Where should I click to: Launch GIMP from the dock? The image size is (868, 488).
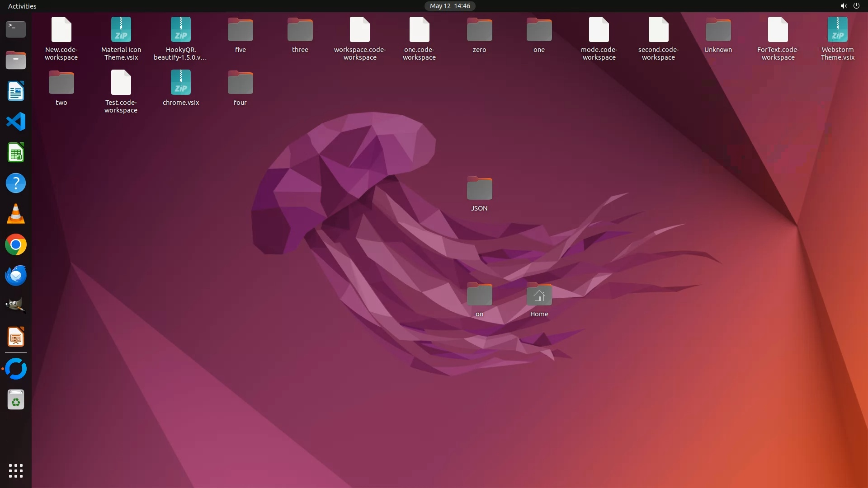point(16,306)
